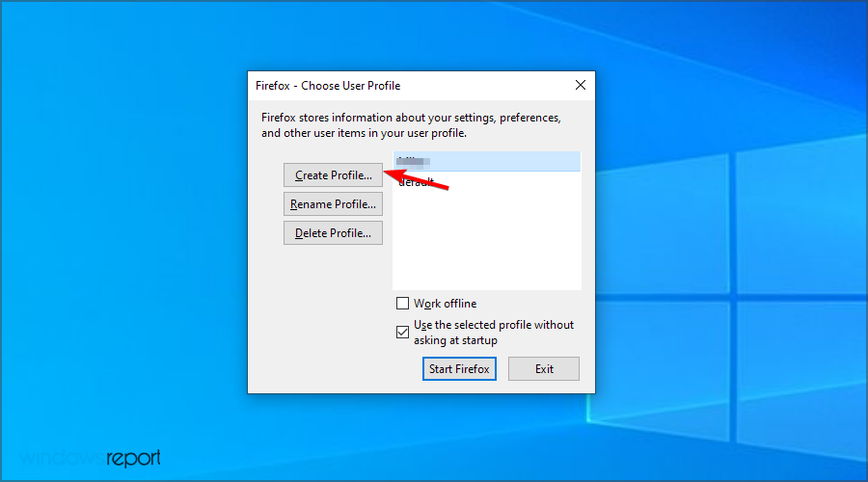Click the Create Profile... button
Viewport: 868px width, 482px height.
point(334,175)
